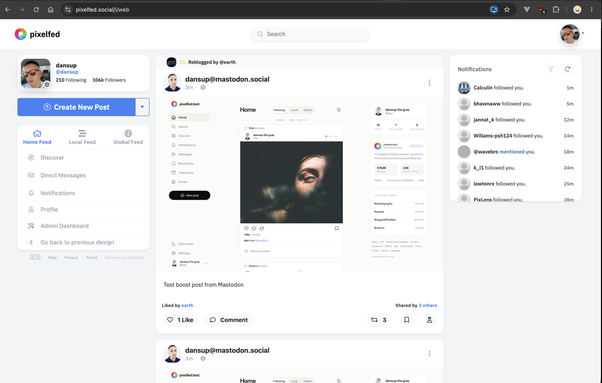Expand the Create New Post dropdown arrow
602x383 pixels.
point(142,107)
